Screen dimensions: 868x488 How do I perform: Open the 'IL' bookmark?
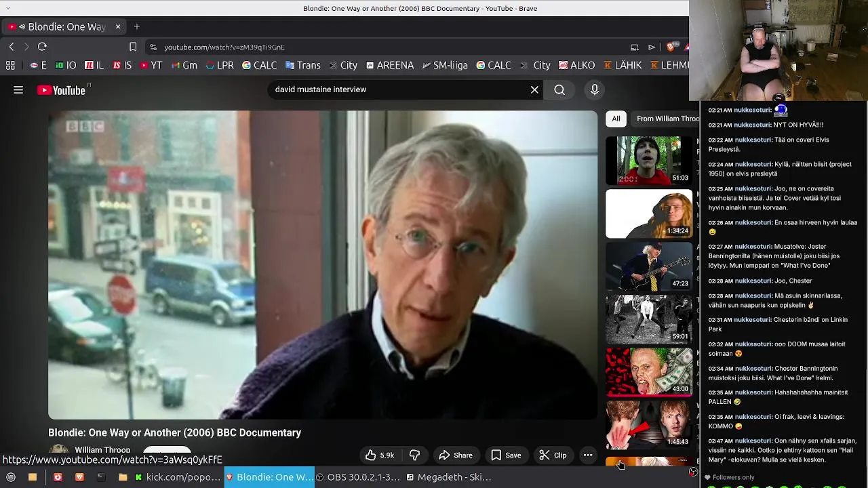(x=94, y=65)
